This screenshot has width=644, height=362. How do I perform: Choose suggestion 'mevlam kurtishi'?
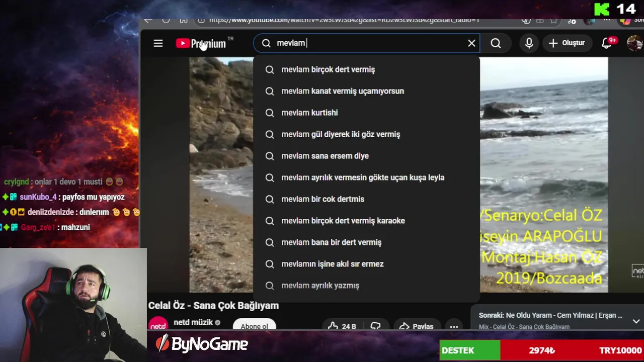[366, 113]
